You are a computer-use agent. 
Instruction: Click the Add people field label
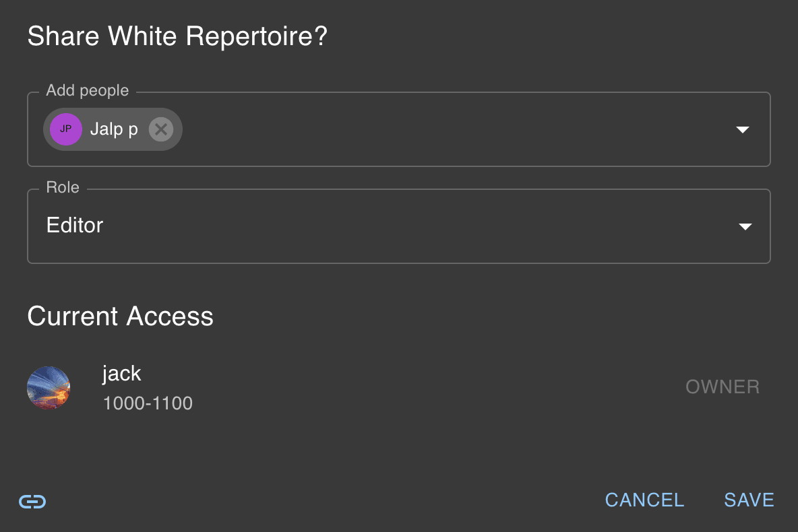click(88, 91)
